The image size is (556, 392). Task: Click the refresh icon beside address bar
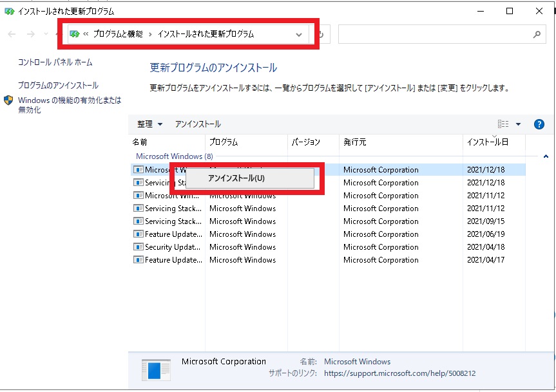click(x=323, y=34)
